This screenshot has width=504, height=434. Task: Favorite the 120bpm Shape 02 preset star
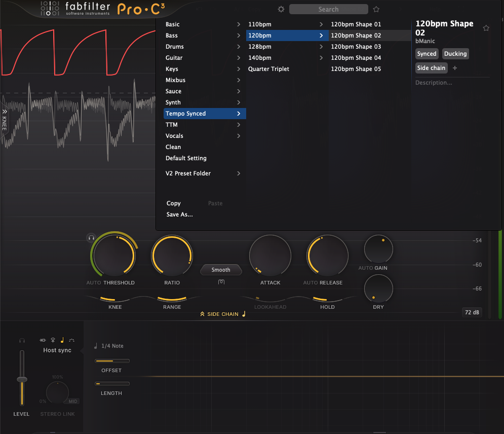click(x=486, y=28)
